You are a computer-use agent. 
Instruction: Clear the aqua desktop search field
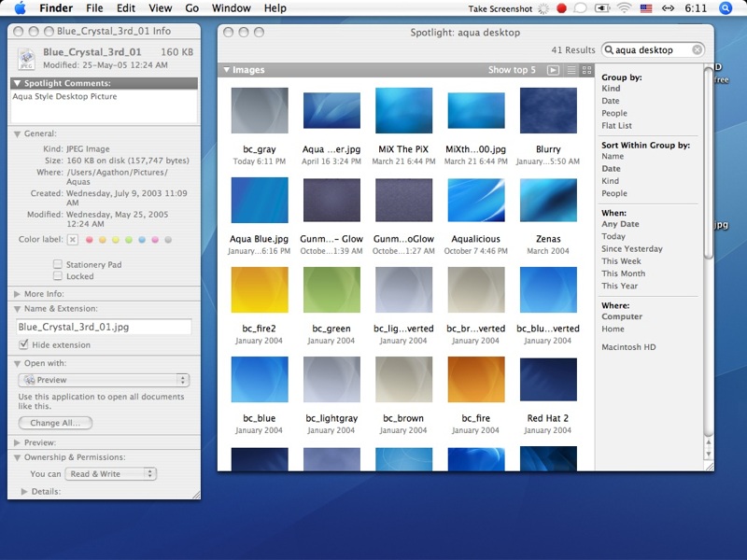click(x=696, y=50)
